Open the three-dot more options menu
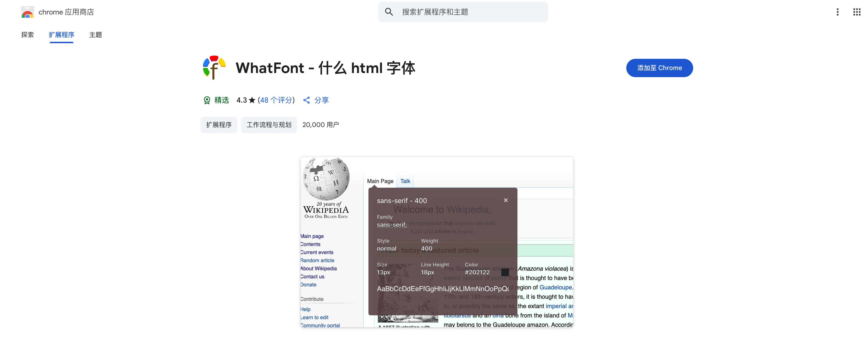 coord(837,12)
